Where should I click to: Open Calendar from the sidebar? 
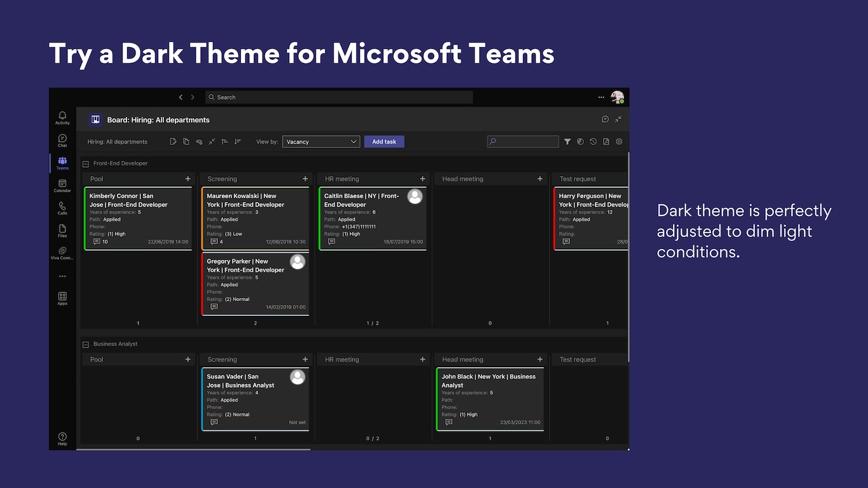click(x=62, y=186)
